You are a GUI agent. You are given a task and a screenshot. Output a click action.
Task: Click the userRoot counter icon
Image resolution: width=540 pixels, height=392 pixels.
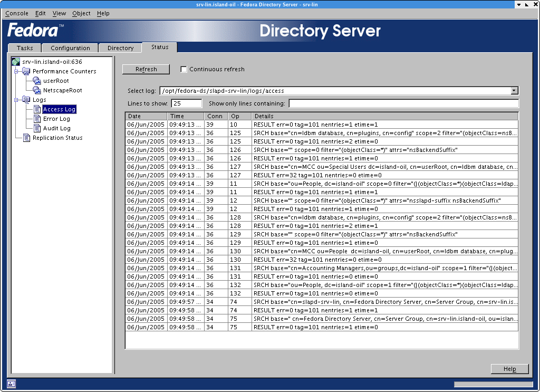(x=37, y=81)
